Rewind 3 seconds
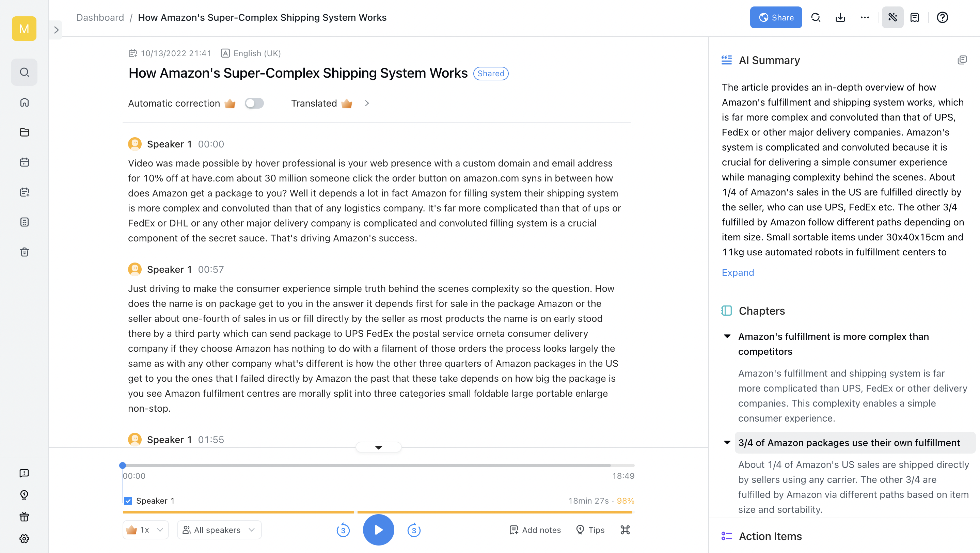 pos(343,530)
